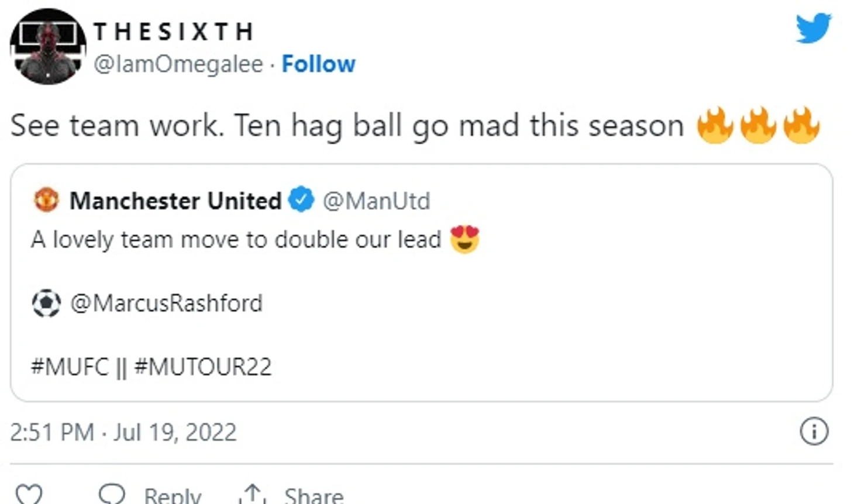Open THESIXTH profile picture

(x=48, y=46)
